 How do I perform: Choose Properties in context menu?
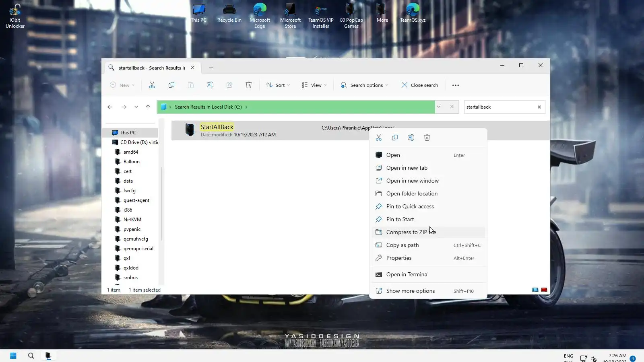[428, 258]
